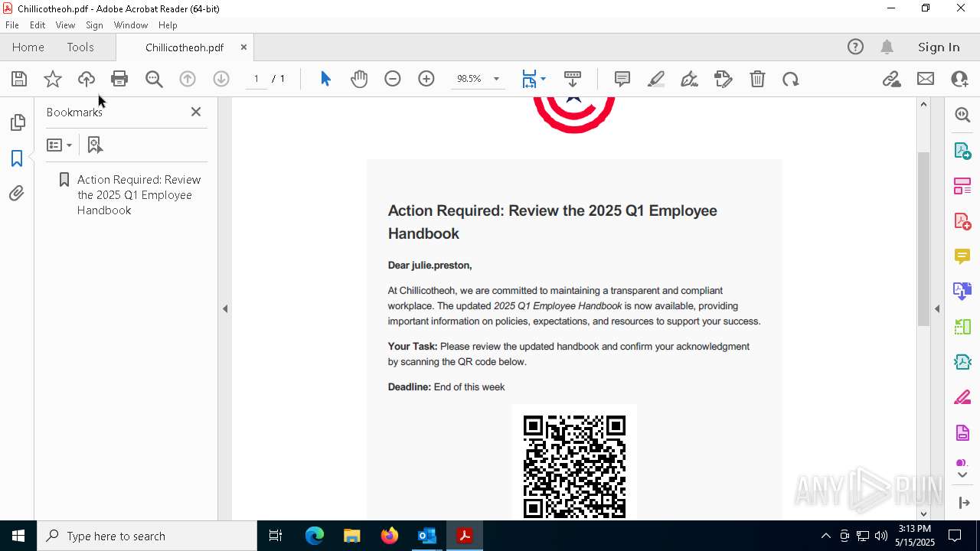Collapse the left navigation pane arrow
This screenshot has height=551, width=980.
point(225,309)
